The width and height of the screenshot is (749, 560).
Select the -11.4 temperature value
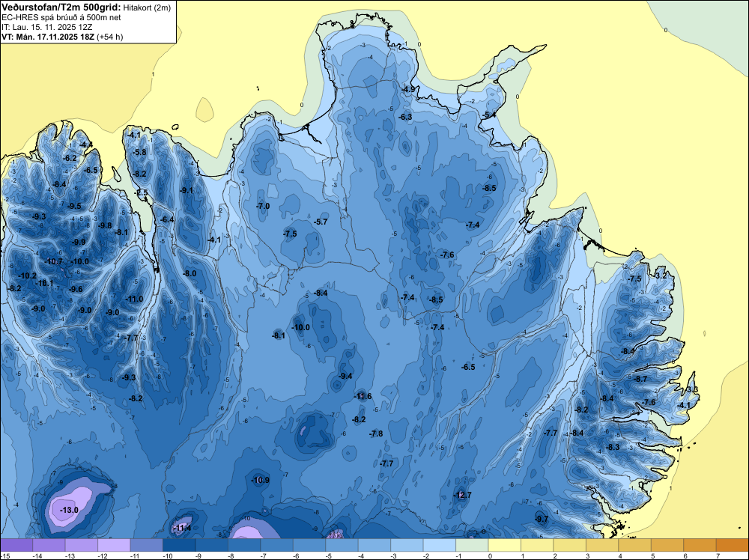181,528
